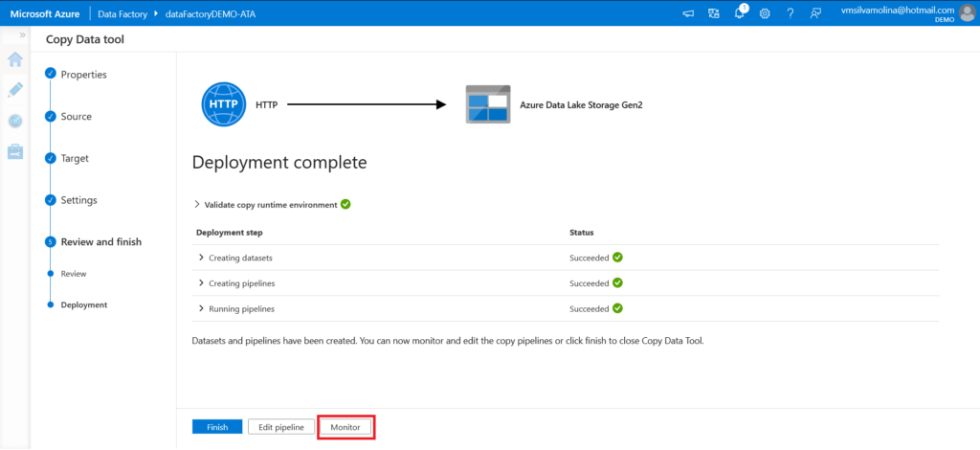Click the Copy Data tool title
The image size is (980, 450).
(85, 39)
